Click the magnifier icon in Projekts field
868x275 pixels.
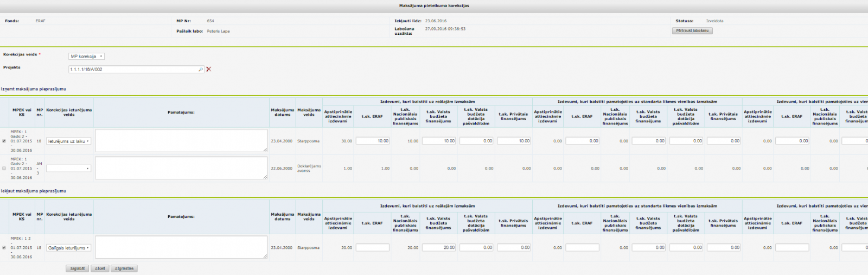pos(201,70)
